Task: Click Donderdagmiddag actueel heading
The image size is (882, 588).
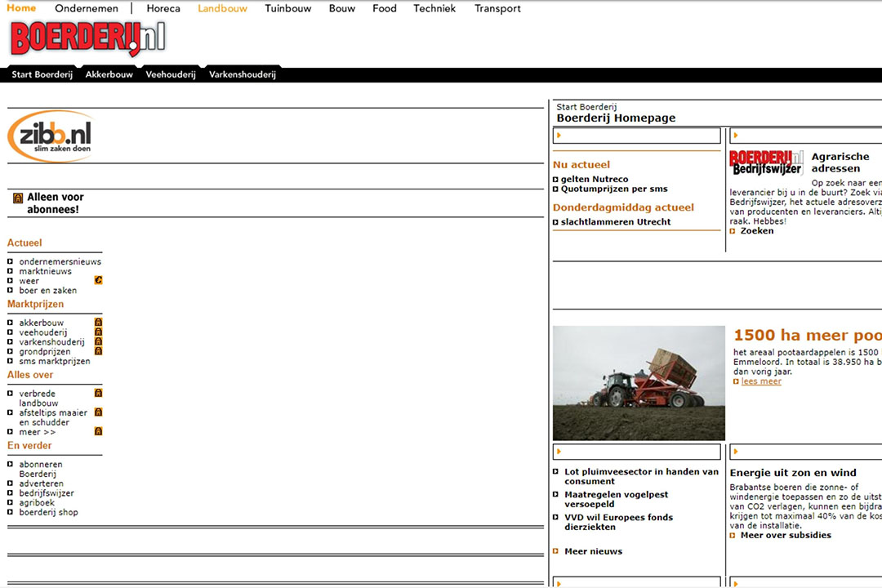Action: (x=623, y=207)
